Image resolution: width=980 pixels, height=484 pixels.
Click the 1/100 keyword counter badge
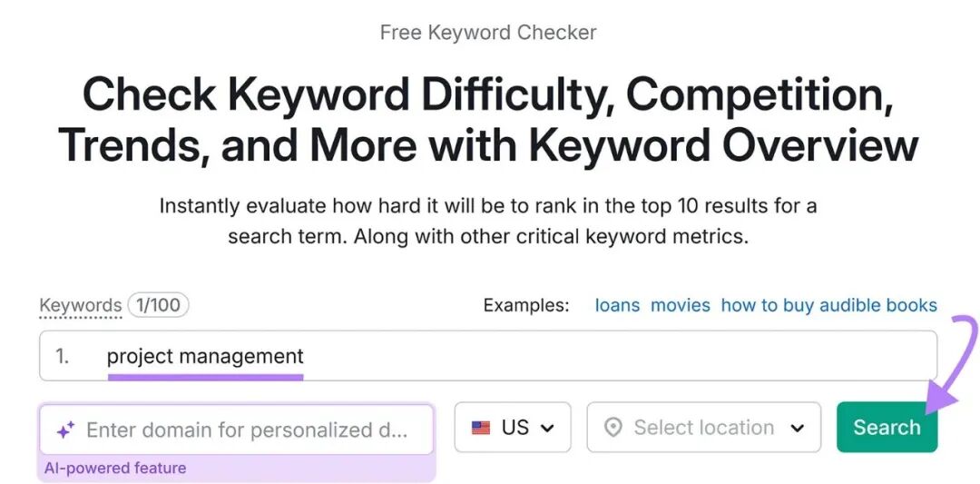[159, 305]
